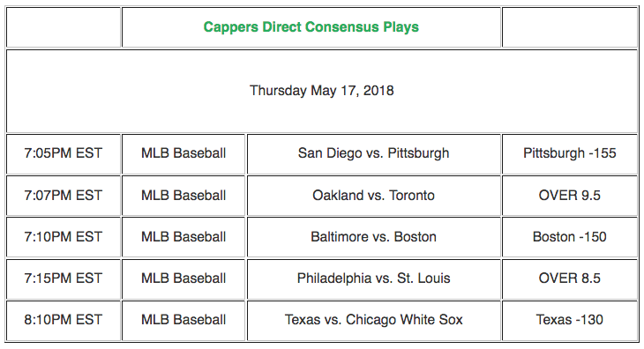Click MLB Baseball in the Baltimore row
The height and width of the screenshot is (349, 644).
(183, 237)
